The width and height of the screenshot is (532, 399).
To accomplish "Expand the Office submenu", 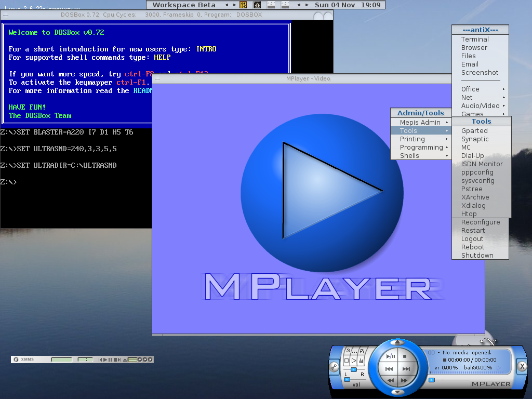I will click(x=480, y=89).
